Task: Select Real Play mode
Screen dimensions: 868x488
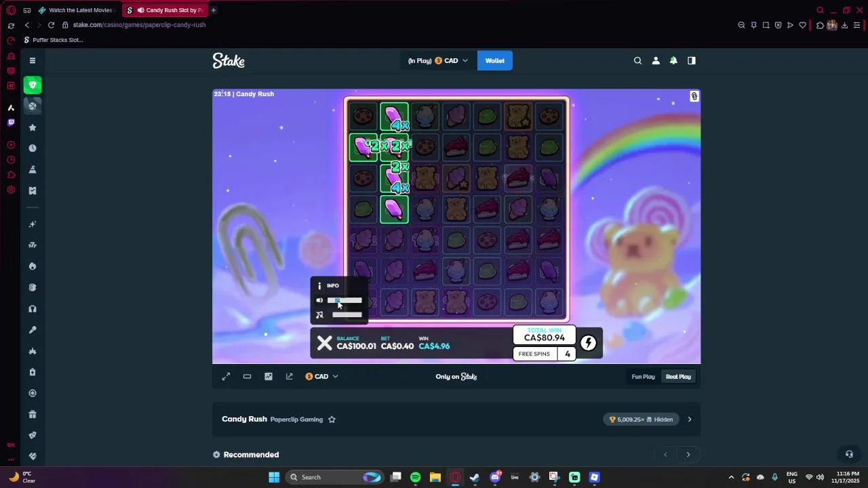Action: pos(678,377)
